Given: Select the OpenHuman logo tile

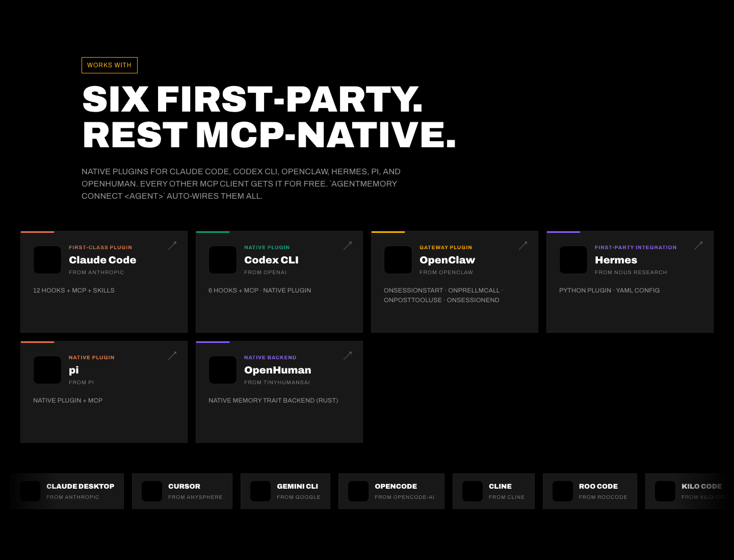Looking at the screenshot, I should [x=223, y=370].
